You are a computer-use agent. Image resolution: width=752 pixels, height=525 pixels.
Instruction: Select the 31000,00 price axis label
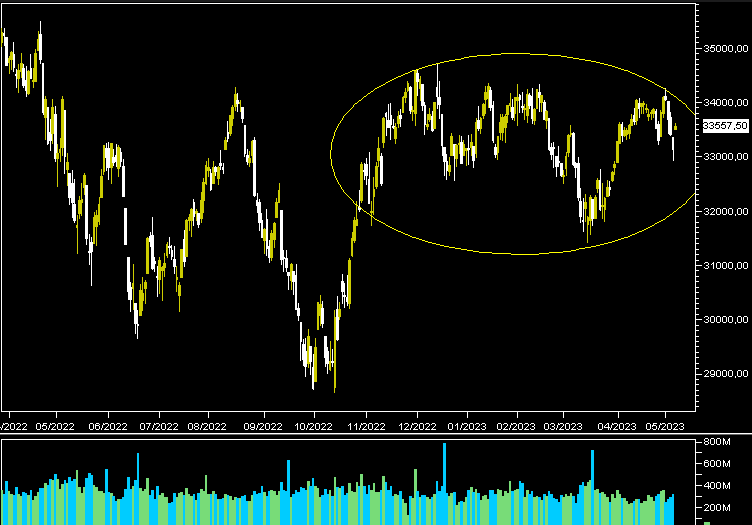tap(726, 266)
